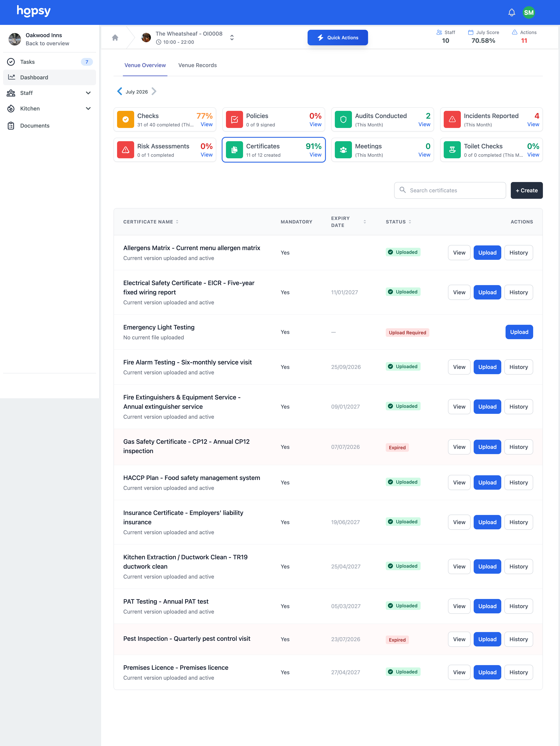Open History for Electrical Safety Certificate

click(519, 292)
